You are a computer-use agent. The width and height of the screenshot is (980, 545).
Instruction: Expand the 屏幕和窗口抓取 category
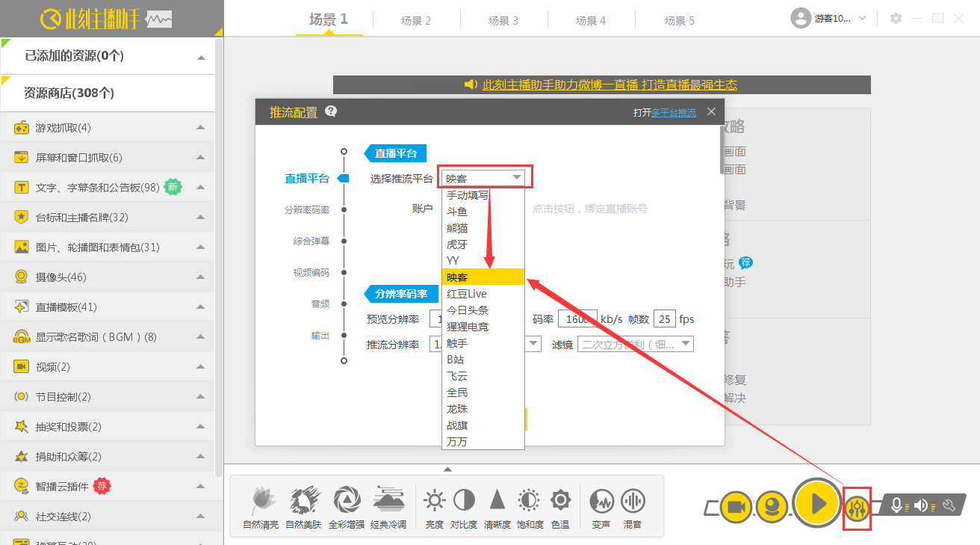201,158
